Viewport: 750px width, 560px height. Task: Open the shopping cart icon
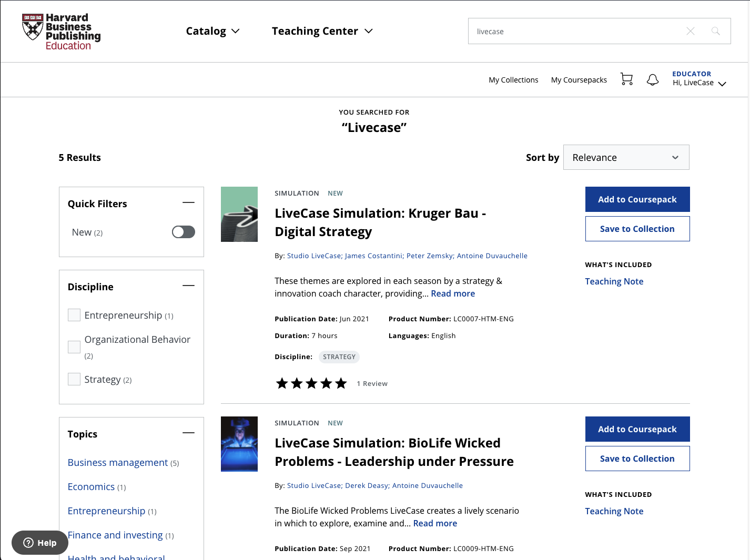[x=626, y=79]
